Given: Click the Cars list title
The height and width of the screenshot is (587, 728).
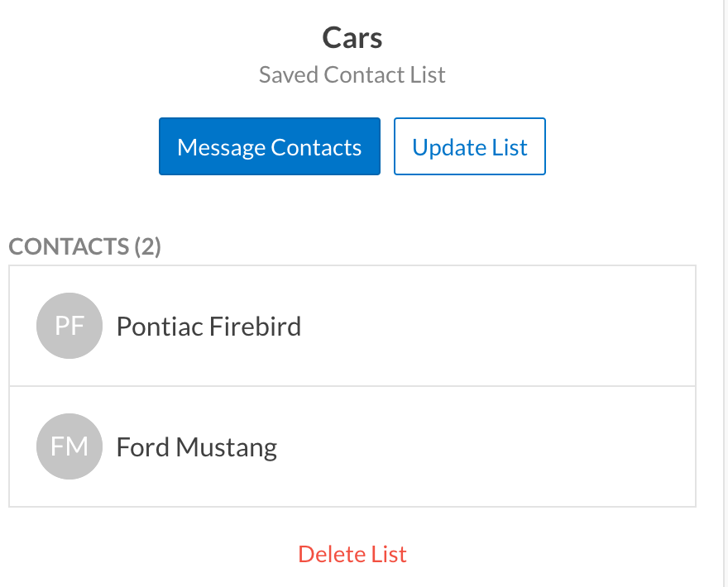Looking at the screenshot, I should (352, 38).
